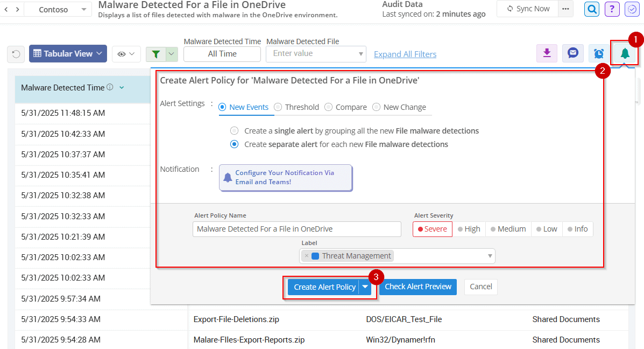Choose create a single alert option
Viewport: 644px width, 349px height.
(234, 130)
